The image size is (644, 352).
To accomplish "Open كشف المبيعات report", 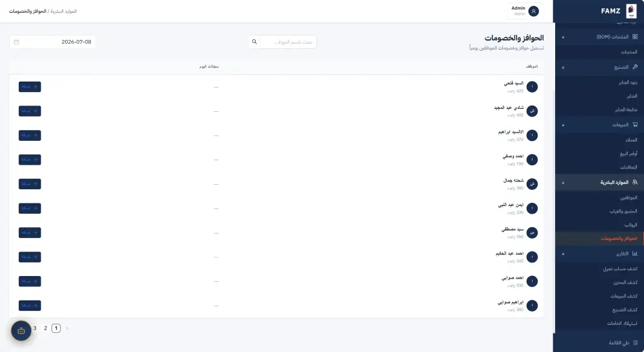I will pyautogui.click(x=624, y=296).
